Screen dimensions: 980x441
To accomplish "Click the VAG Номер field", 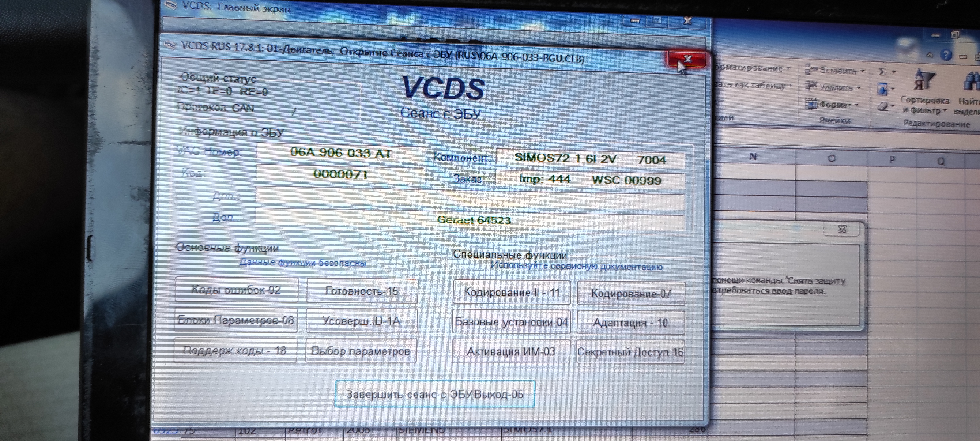I will point(340,153).
